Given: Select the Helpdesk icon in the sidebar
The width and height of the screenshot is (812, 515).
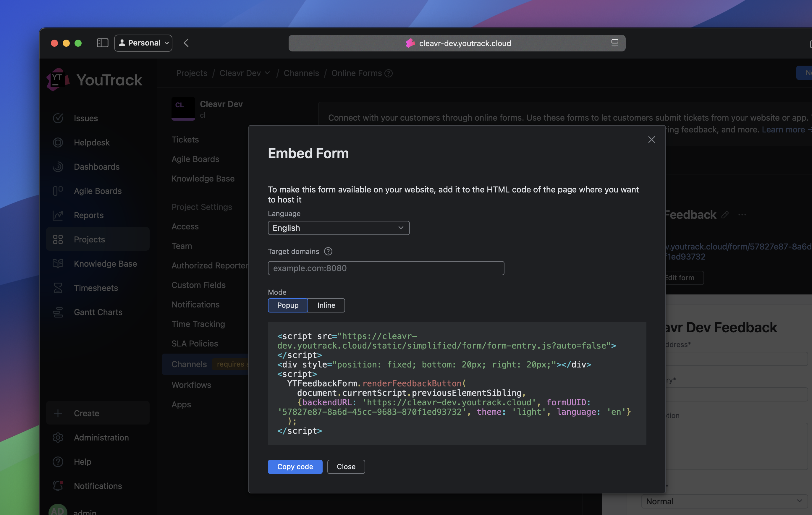Looking at the screenshot, I should tap(58, 142).
